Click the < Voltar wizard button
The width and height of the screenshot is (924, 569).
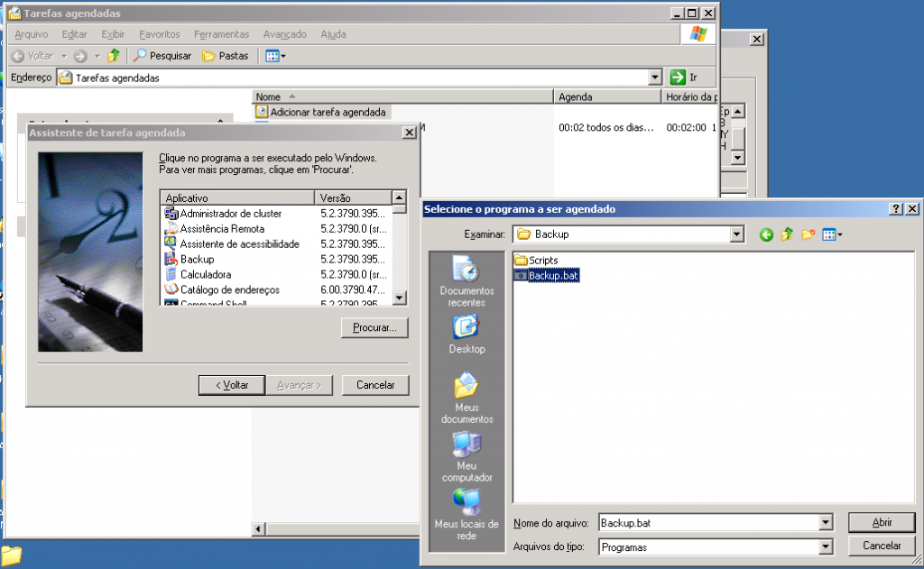point(232,385)
